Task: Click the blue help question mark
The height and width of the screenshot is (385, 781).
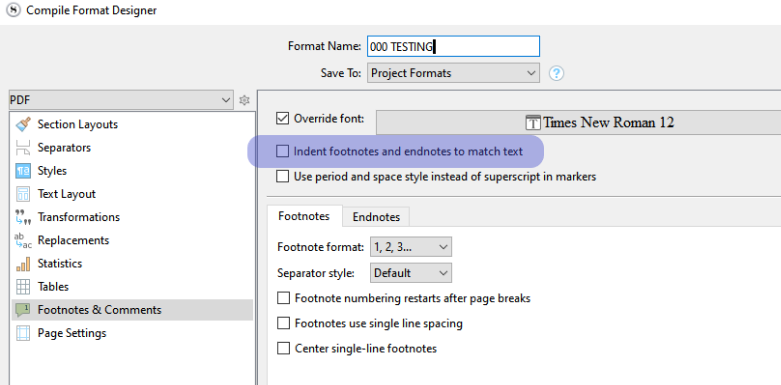Action: [556, 74]
